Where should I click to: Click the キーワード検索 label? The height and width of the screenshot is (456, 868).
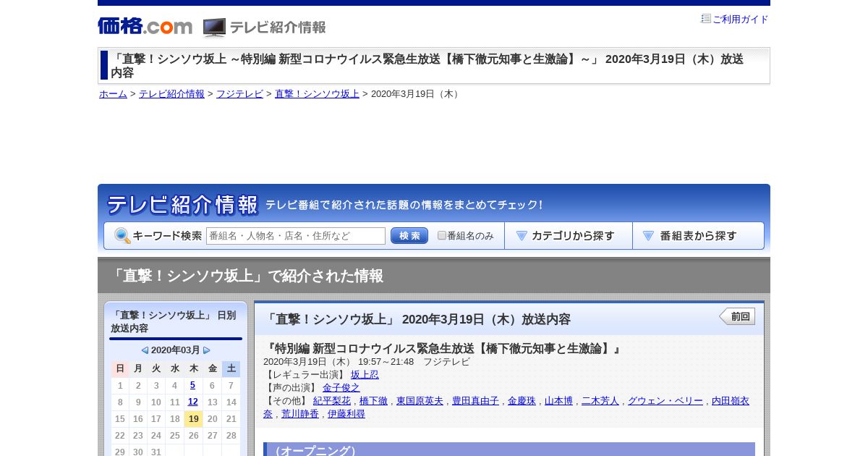click(x=167, y=236)
